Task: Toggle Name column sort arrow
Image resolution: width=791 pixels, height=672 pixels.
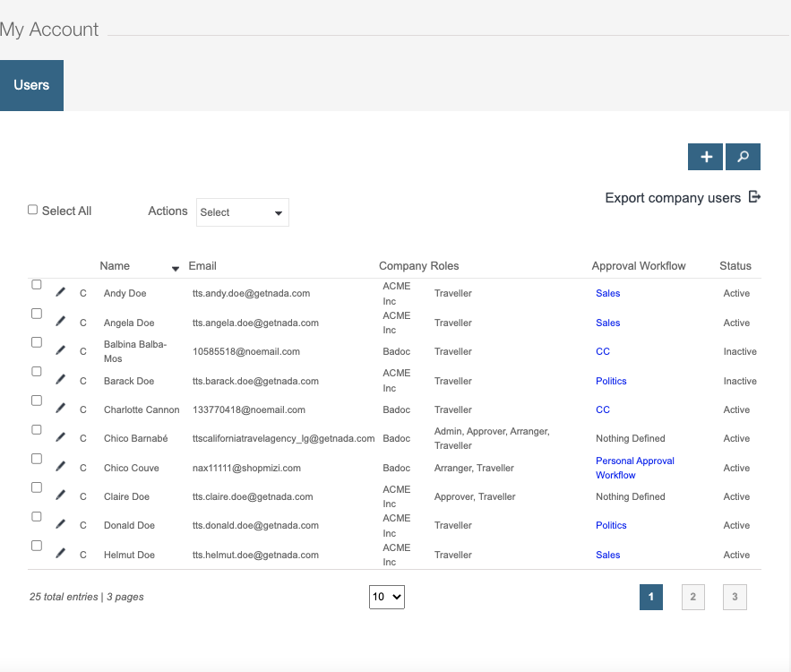Action: (176, 268)
